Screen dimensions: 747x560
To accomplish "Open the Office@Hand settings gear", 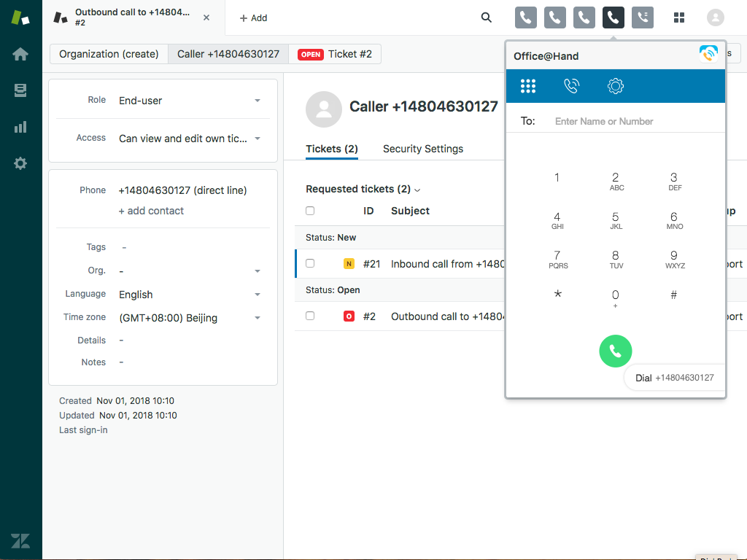I will [615, 86].
